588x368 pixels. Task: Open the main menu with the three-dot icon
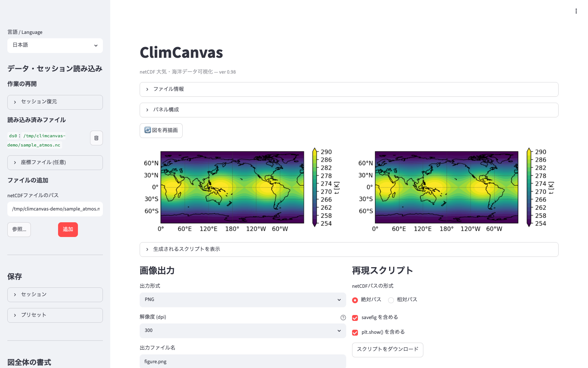click(x=576, y=11)
